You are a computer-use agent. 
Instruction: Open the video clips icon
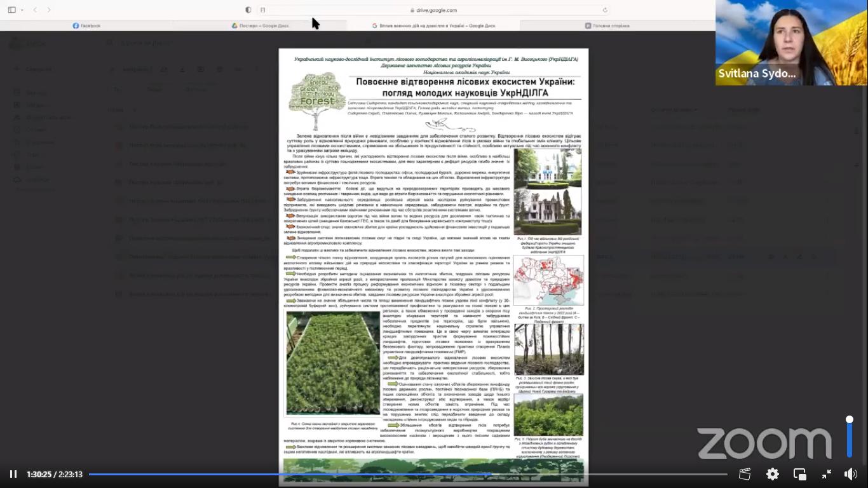745,474
